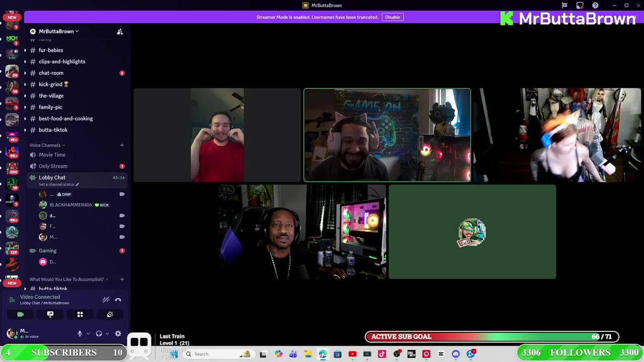Open the chat-room channel
This screenshot has width=644, height=362.
coord(51,73)
